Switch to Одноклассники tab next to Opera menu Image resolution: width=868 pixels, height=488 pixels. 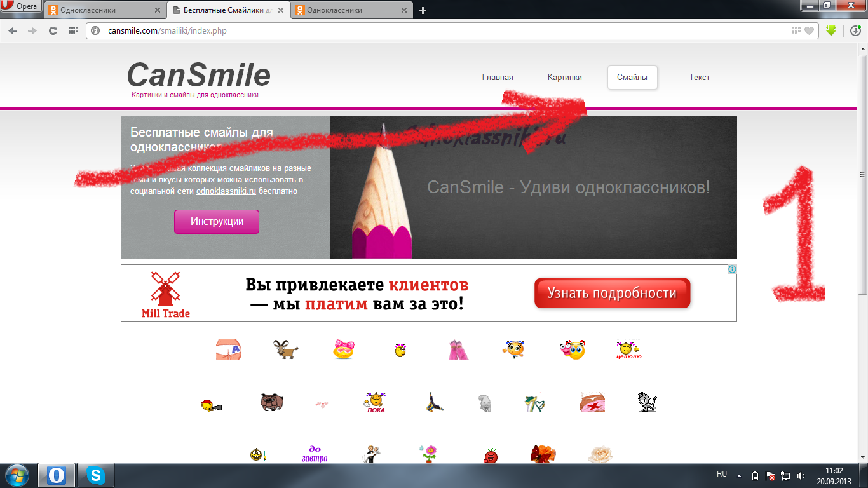[105, 10]
